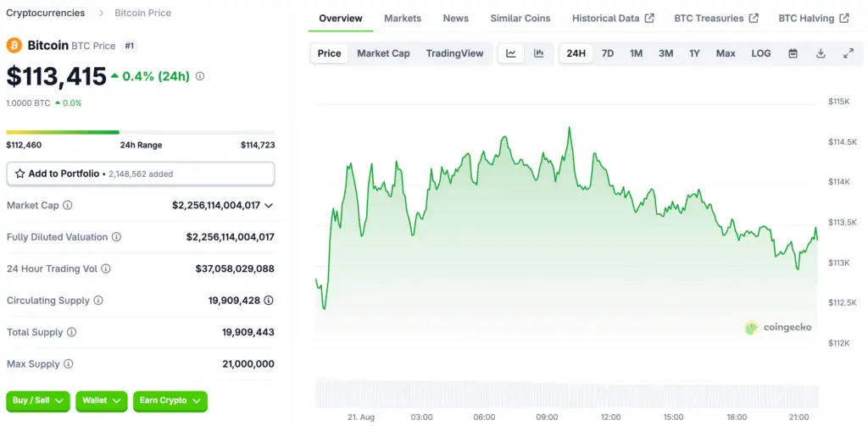This screenshot has height=426, width=868.
Task: Open the BTC Treasuries tab
Action: [x=716, y=19]
